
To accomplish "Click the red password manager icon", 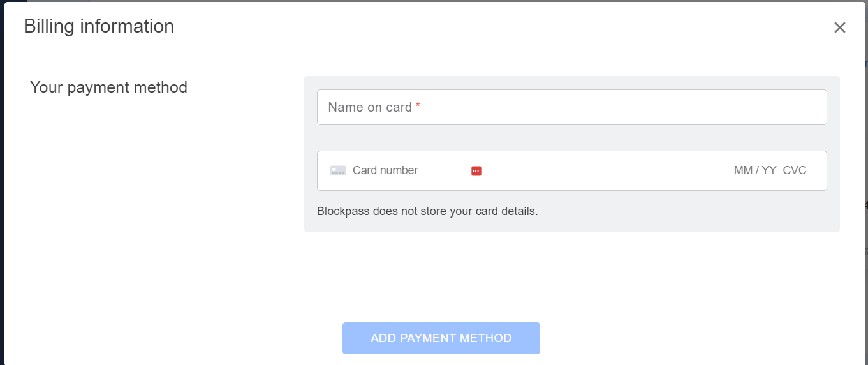I will pos(476,170).
